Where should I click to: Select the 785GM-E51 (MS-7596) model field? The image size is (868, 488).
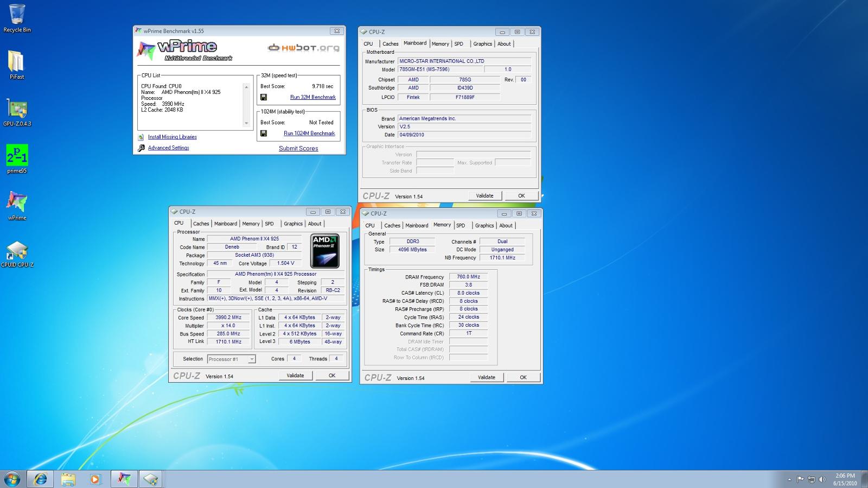click(440, 69)
